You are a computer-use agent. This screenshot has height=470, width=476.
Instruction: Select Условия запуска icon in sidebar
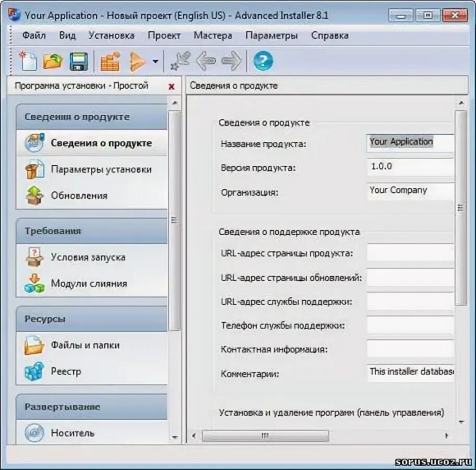(x=34, y=257)
